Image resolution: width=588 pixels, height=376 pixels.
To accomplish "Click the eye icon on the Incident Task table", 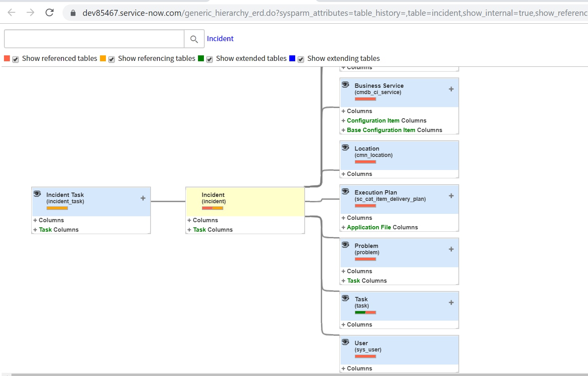I will (37, 194).
